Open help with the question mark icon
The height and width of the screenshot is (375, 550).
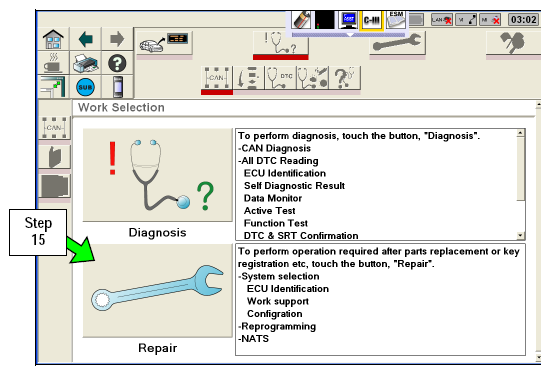117,63
